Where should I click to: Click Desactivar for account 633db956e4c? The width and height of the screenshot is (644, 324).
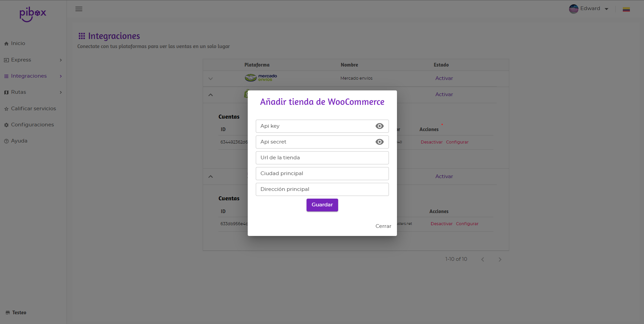pyautogui.click(x=442, y=224)
